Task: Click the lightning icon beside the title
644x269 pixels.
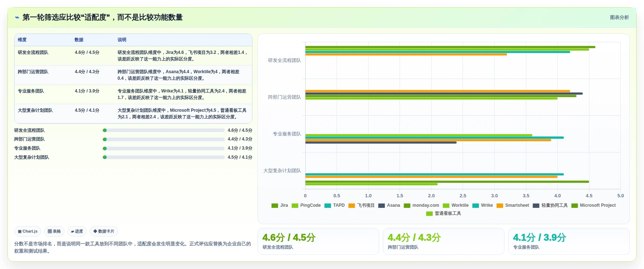Action: pyautogui.click(x=17, y=17)
